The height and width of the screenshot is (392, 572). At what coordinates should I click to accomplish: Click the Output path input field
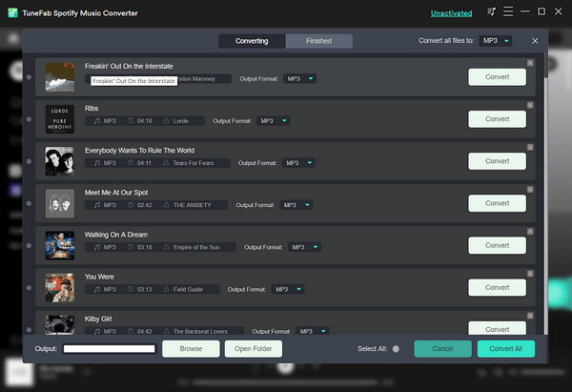(x=109, y=349)
